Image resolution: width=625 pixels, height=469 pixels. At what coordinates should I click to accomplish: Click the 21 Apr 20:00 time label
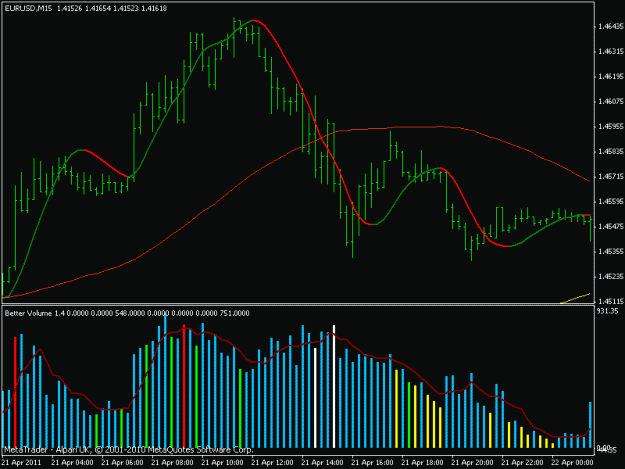coord(472,463)
